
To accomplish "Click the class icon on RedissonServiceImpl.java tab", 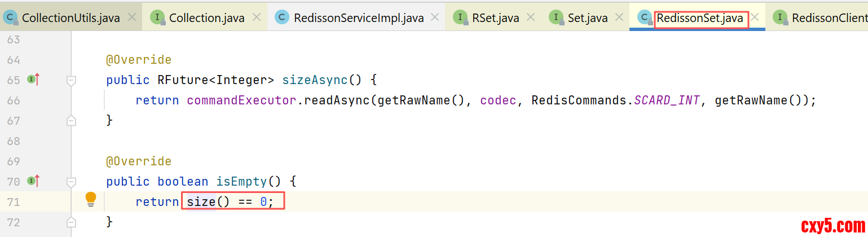I will [x=282, y=17].
